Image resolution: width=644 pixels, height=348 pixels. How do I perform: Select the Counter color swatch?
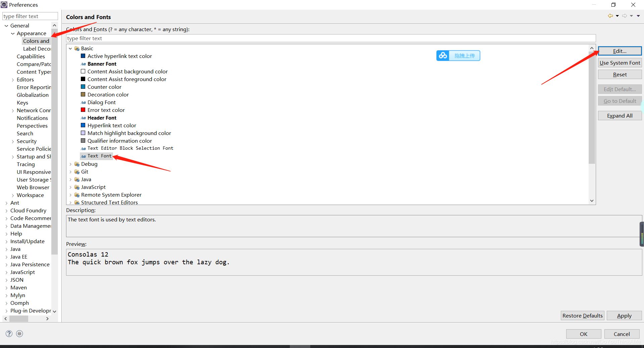tap(83, 87)
